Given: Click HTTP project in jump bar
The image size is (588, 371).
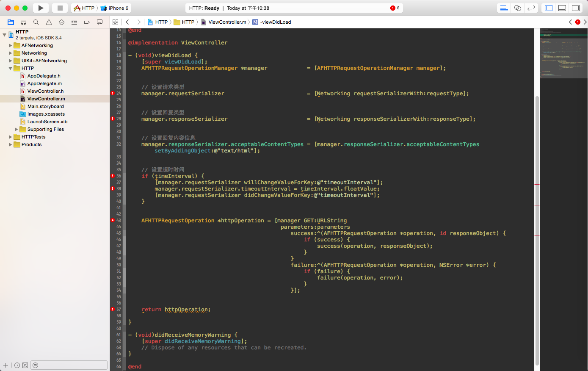Looking at the screenshot, I should tap(157, 22).
